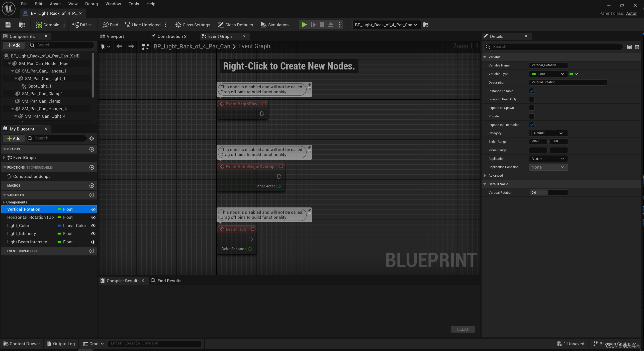Open Variable Type Float dropdown
The height and width of the screenshot is (351, 644).
pyautogui.click(x=548, y=74)
